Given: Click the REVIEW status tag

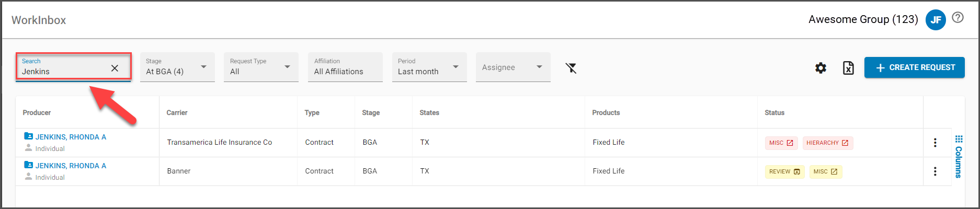Looking at the screenshot, I should point(785,171).
